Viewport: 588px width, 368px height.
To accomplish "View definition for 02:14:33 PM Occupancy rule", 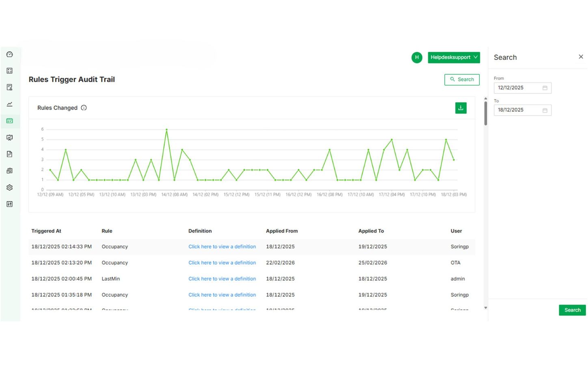I will point(222,247).
